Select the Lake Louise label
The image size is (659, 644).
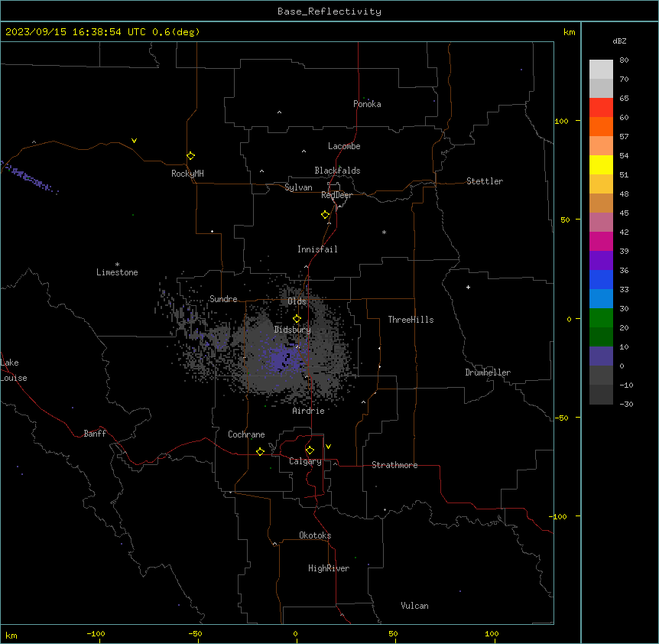pyautogui.click(x=14, y=370)
